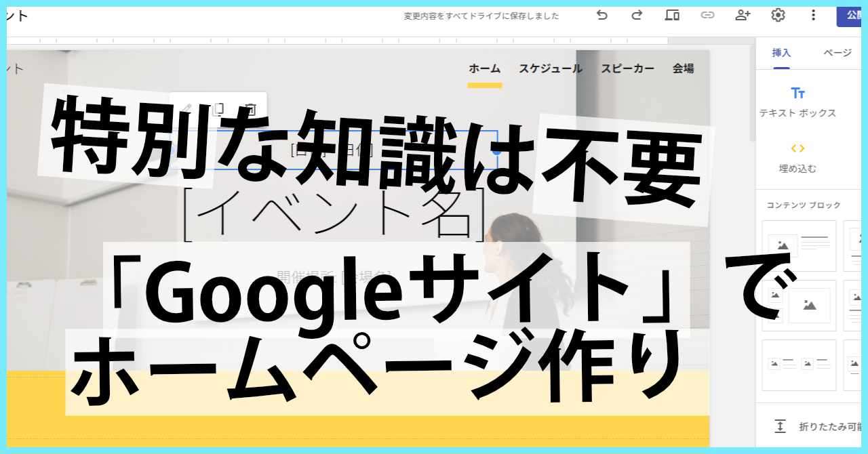Open the スピーカー navigation item

click(628, 68)
